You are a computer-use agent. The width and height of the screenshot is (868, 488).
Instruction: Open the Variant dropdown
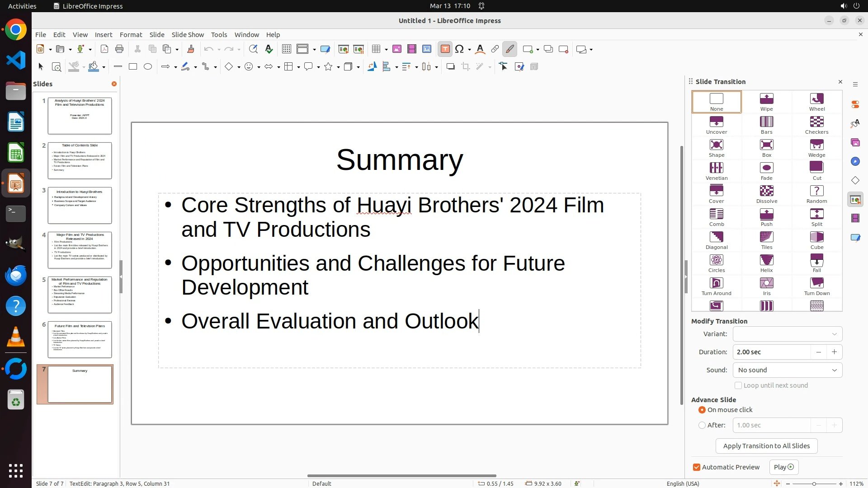[787, 334]
